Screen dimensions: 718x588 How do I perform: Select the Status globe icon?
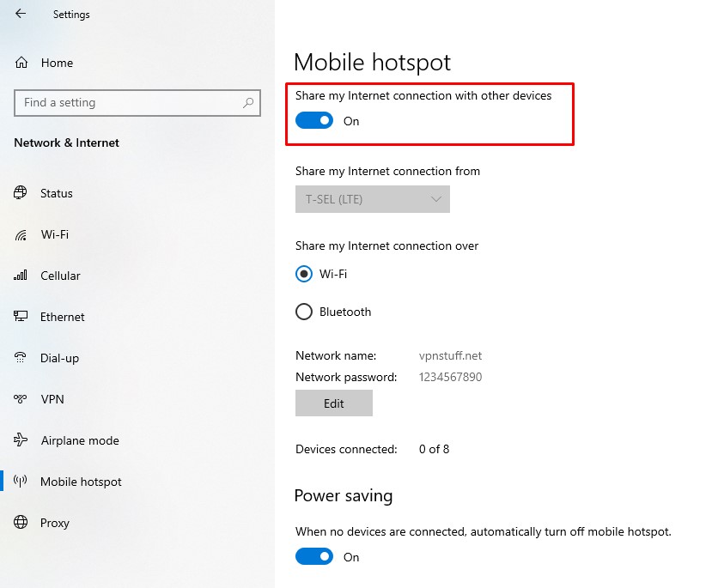pos(20,192)
